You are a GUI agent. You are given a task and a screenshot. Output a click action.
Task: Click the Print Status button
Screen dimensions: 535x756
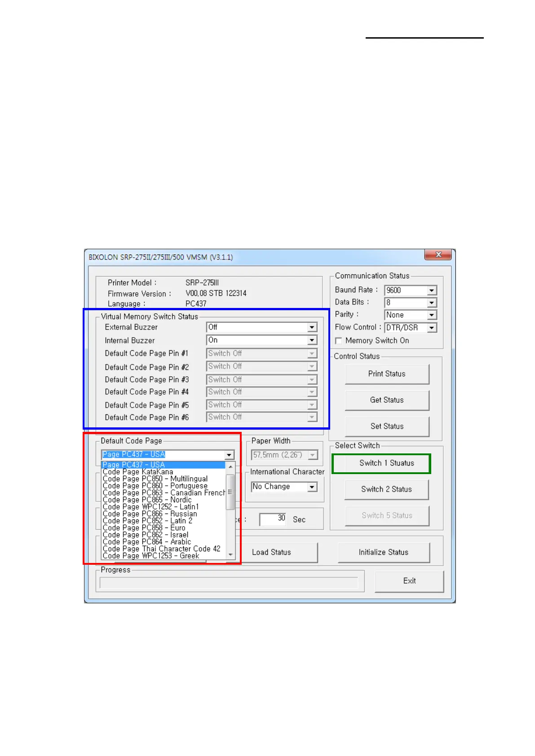(x=387, y=374)
